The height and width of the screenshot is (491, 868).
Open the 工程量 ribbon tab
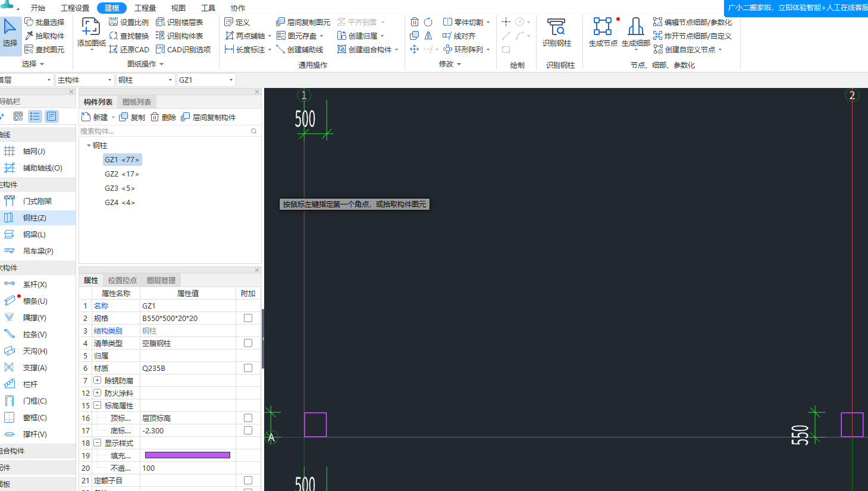coord(145,8)
